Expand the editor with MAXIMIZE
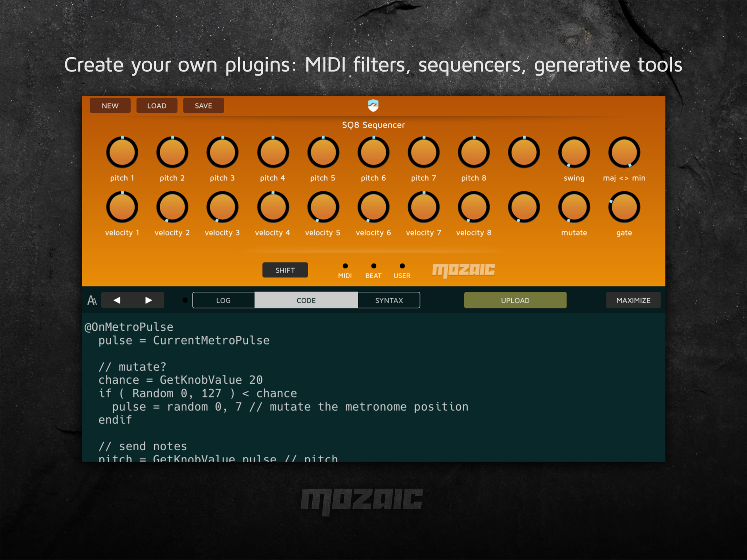This screenshot has height=560, width=747. [x=633, y=300]
